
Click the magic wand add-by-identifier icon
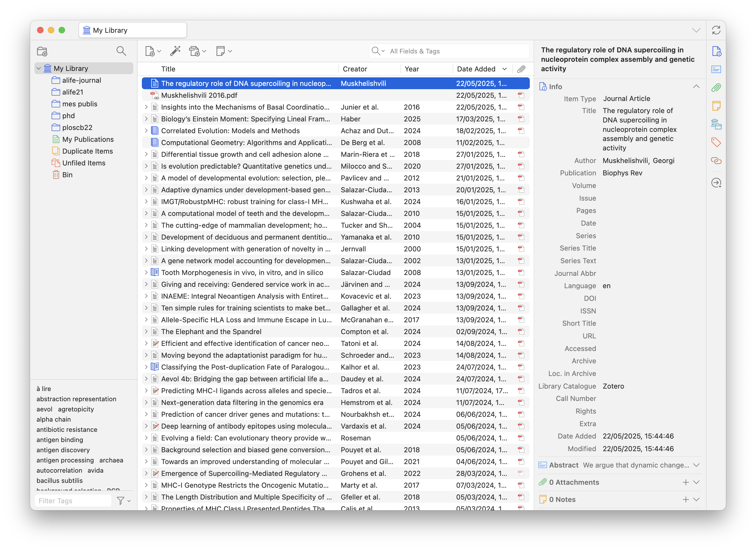(175, 51)
